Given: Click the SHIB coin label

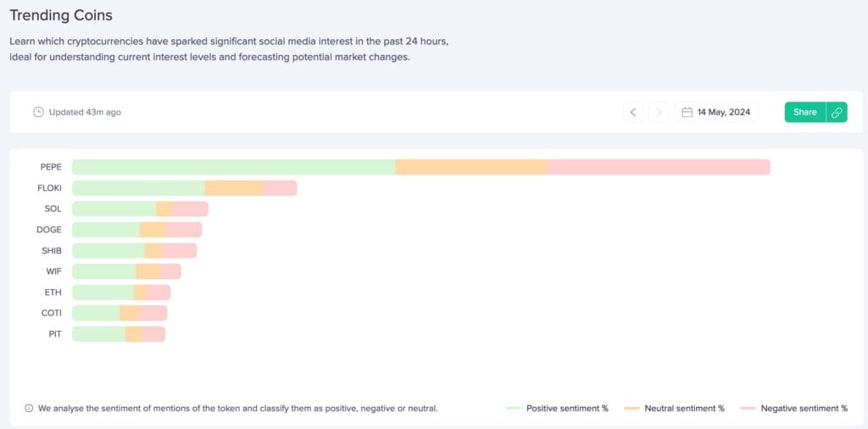Looking at the screenshot, I should tap(52, 251).
